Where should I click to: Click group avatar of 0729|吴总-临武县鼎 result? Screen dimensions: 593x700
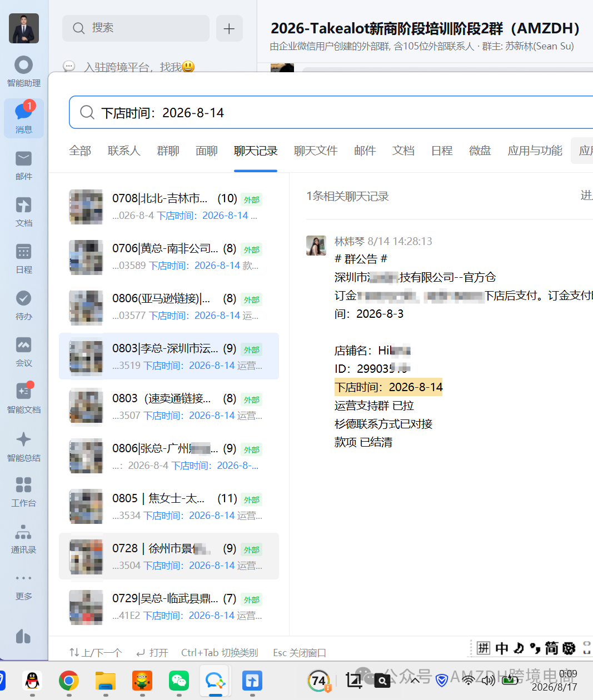(86, 607)
